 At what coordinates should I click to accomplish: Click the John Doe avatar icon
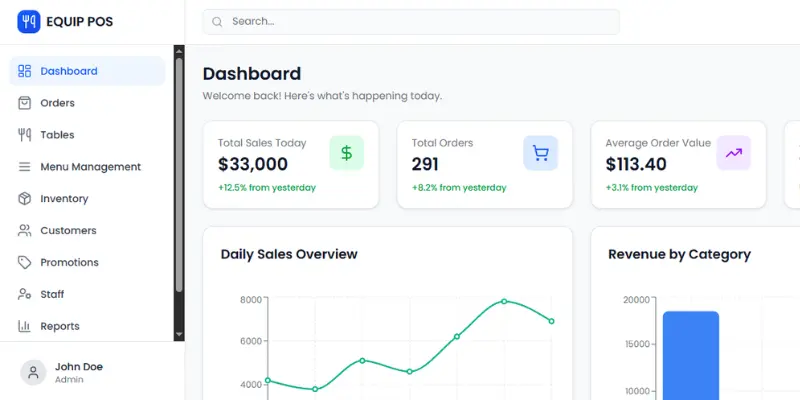click(33, 373)
